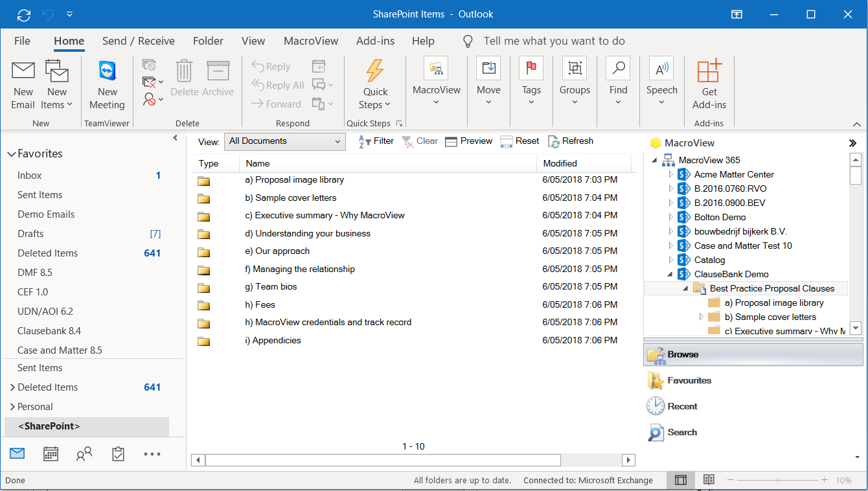The height and width of the screenshot is (491, 868).
Task: Click the horizontal scrollbar in document list
Action: 382,460
